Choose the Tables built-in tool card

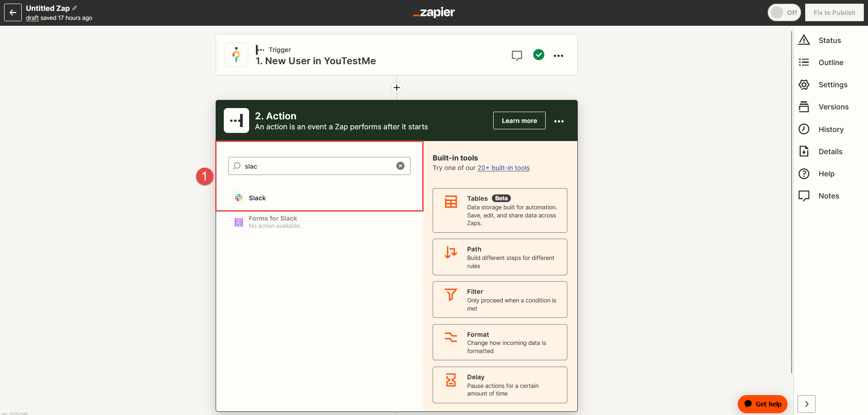[x=500, y=211]
